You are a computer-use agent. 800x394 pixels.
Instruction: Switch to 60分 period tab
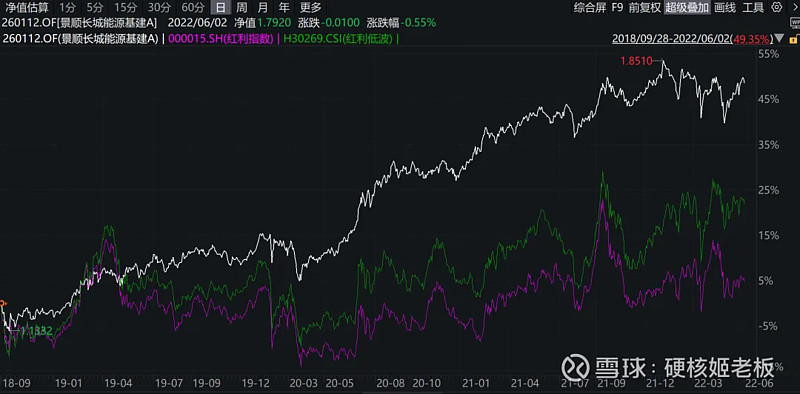tap(193, 7)
